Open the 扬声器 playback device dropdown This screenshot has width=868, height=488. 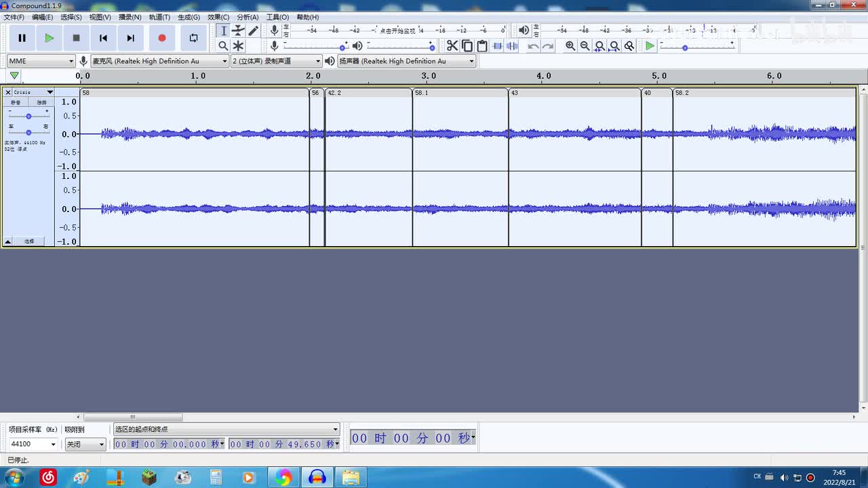407,61
